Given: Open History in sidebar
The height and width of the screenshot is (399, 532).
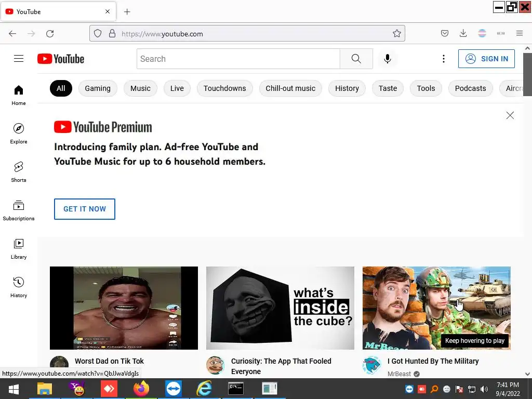Looking at the screenshot, I should coord(19,287).
